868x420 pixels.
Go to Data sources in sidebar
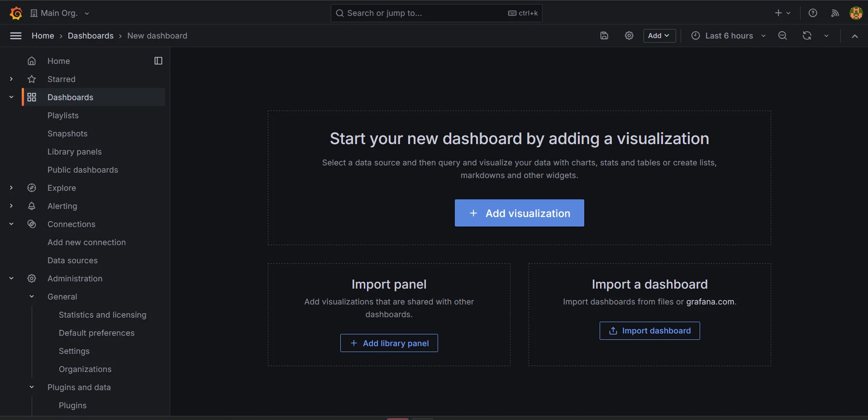[x=72, y=261]
